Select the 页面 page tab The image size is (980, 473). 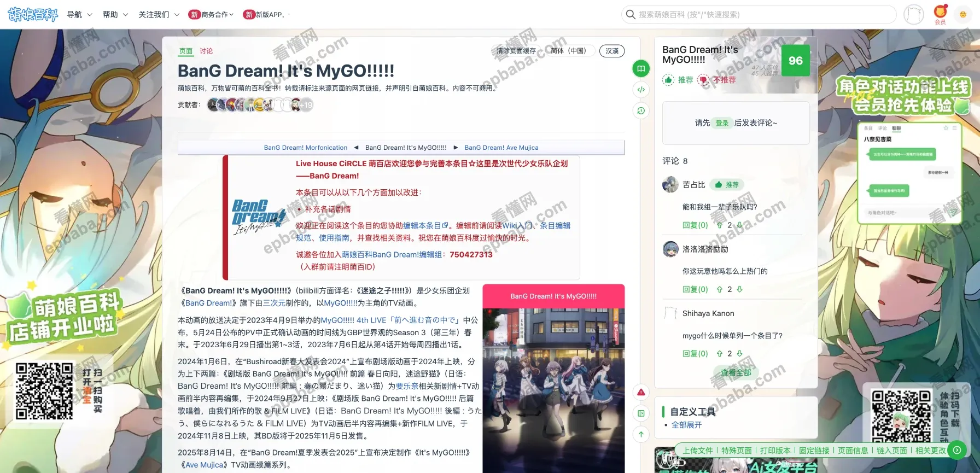pyautogui.click(x=186, y=51)
